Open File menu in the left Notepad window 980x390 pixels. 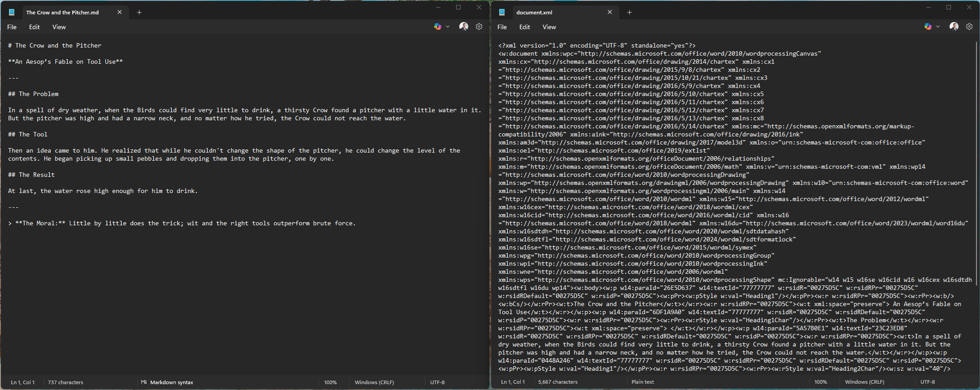pyautogui.click(x=12, y=27)
